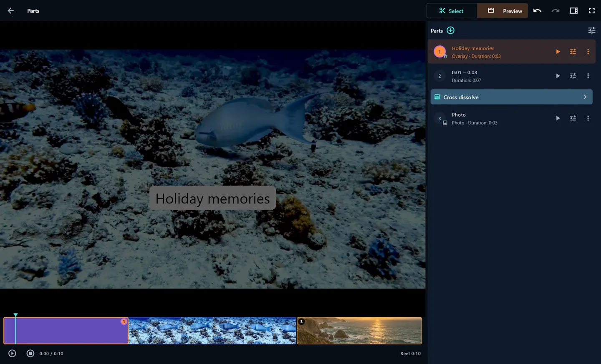Screen dimensions: 601x364
Task: Click Reel 0:10 duration label
Action: coord(410,354)
